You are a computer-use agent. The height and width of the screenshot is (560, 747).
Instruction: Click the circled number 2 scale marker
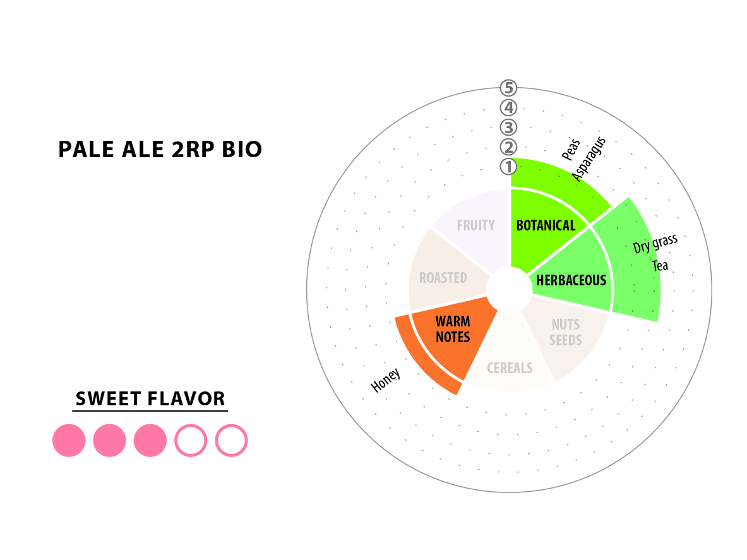[x=508, y=147]
